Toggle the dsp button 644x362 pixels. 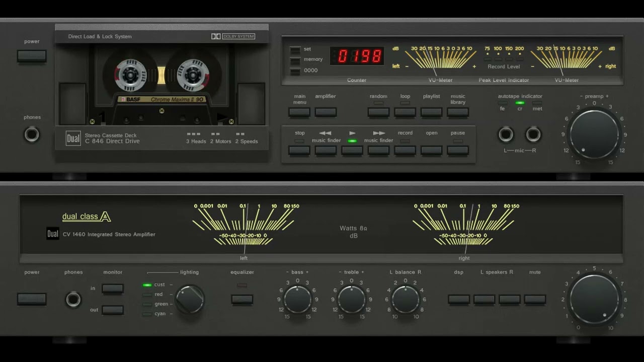coord(459,299)
